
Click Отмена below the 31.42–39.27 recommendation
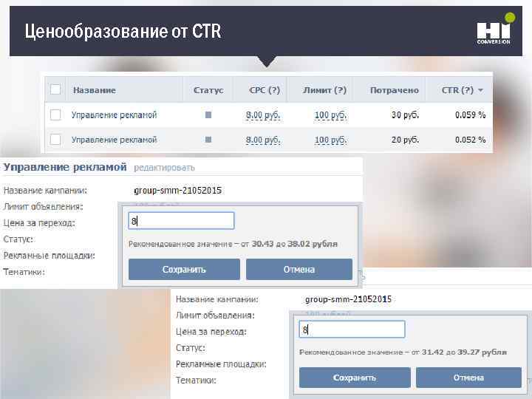click(x=469, y=378)
